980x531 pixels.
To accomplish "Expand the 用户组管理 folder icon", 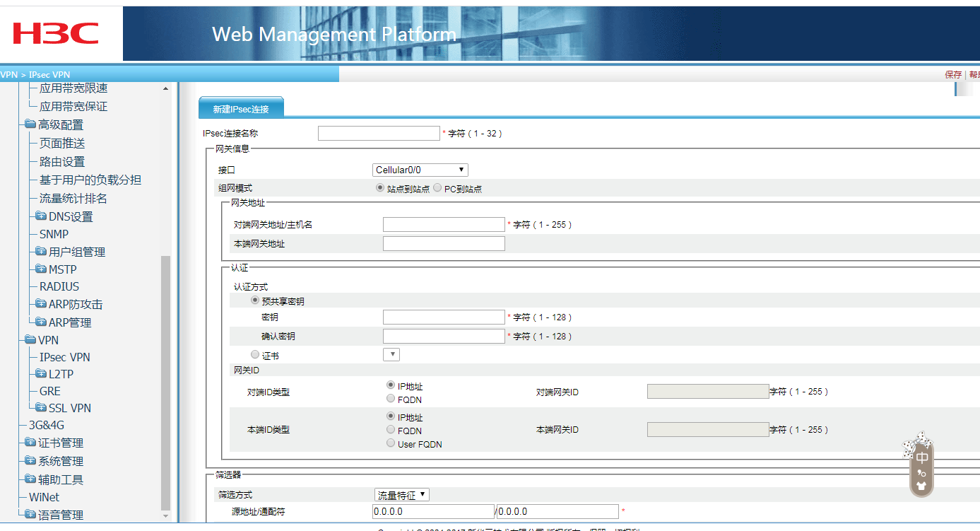I will click(x=40, y=252).
